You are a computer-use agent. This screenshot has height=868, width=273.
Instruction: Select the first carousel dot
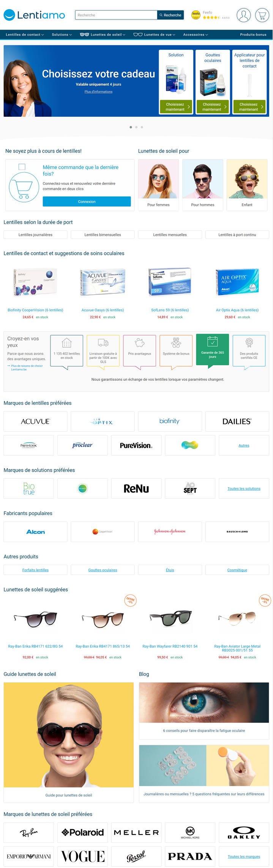coord(131,127)
